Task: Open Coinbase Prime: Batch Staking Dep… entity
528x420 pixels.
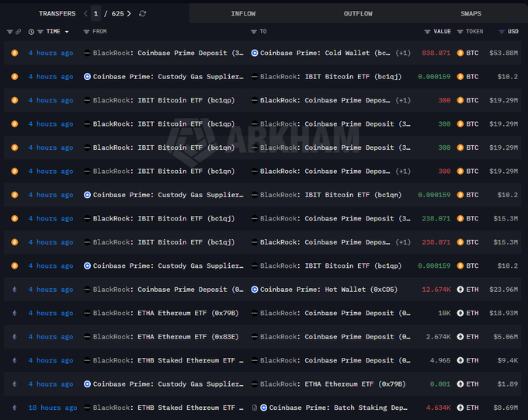Action: [x=338, y=408]
